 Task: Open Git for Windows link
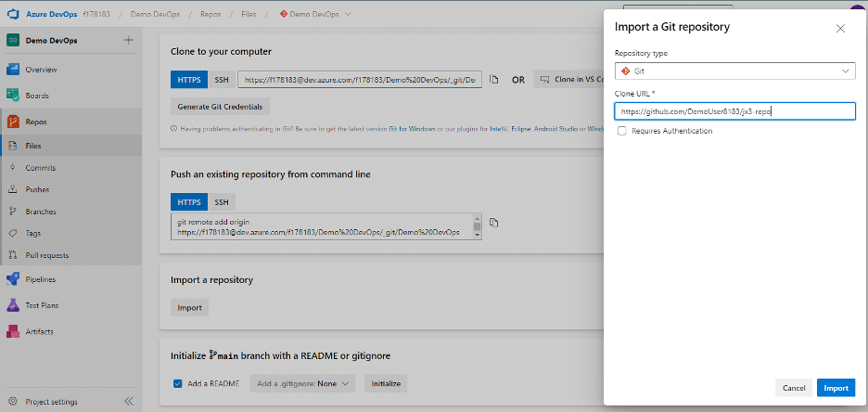coord(413,129)
